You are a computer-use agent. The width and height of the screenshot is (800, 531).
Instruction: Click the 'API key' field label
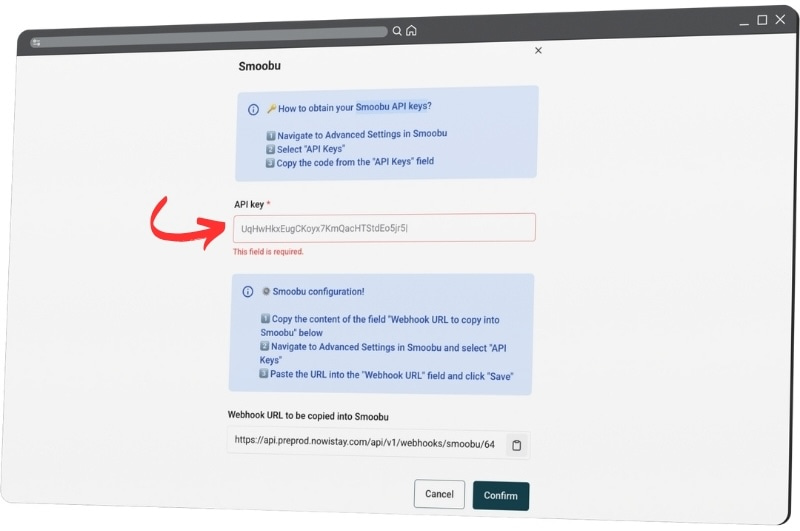tap(249, 204)
